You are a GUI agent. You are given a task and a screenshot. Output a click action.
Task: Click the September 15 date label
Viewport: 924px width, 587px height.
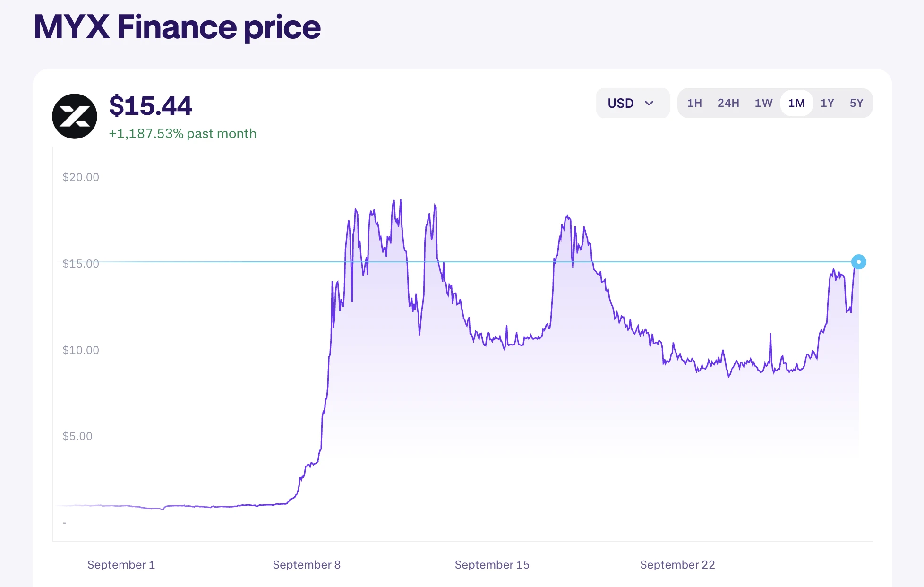coord(492,565)
